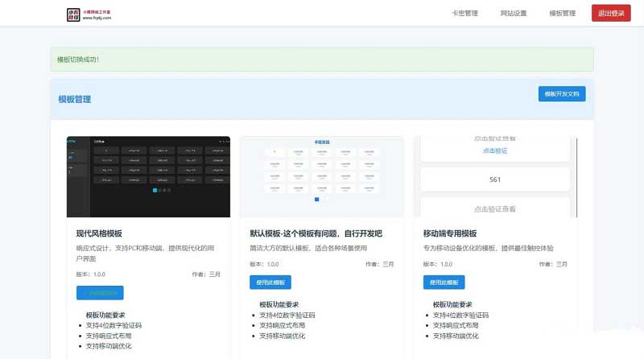Screen dimensions: 644x359
Task: Click 作者: 三月 under 默认模板 card
Action: click(379, 264)
